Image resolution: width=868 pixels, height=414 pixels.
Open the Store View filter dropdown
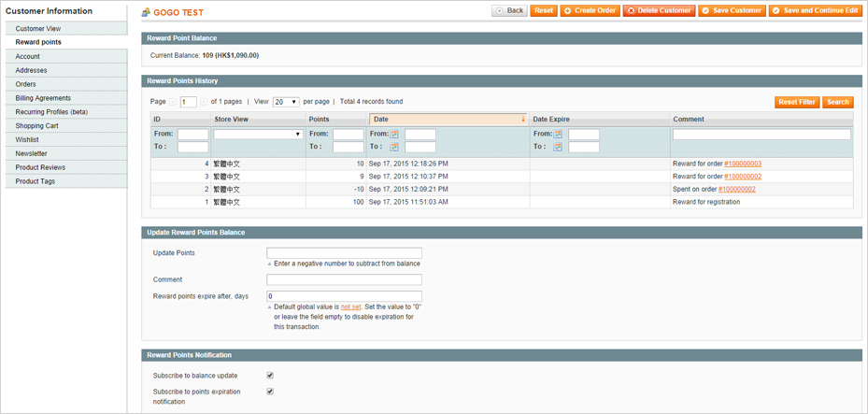pos(258,135)
